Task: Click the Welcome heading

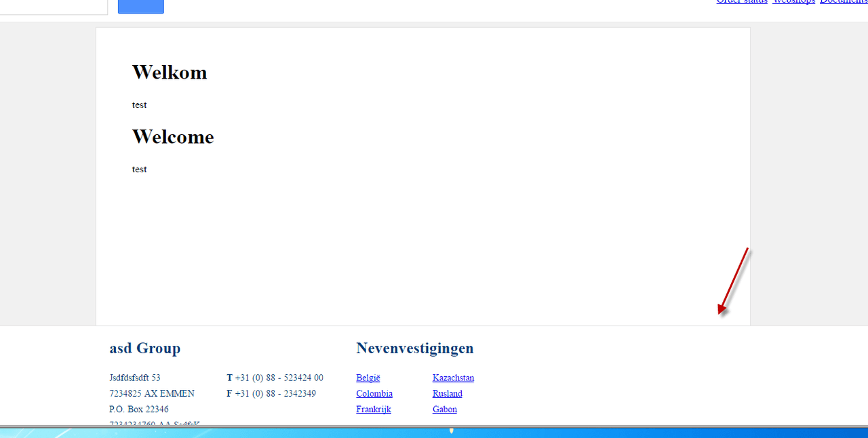Action: click(x=173, y=136)
